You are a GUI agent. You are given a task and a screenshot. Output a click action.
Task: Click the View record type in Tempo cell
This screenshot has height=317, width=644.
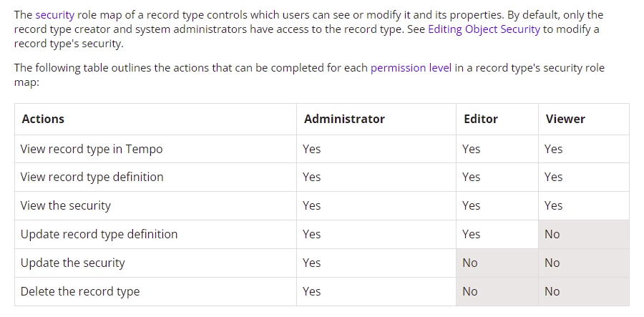(x=156, y=149)
